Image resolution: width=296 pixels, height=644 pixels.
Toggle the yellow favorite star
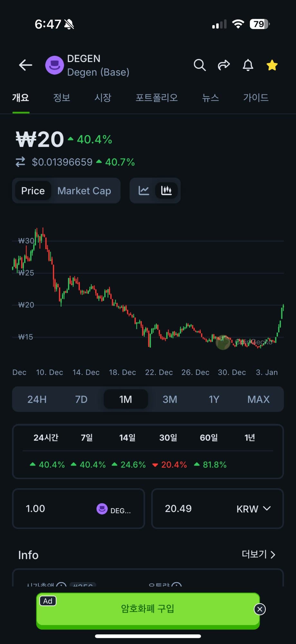pyautogui.click(x=272, y=65)
